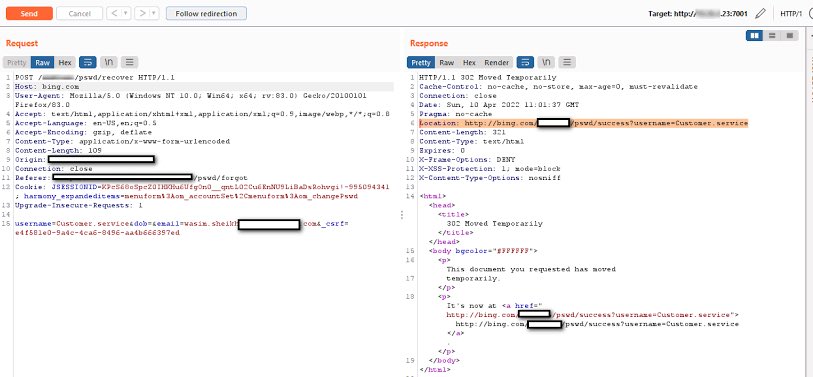Edit target with the pencil icon
Image resolution: width=813 pixels, height=377 pixels.
(x=760, y=13)
